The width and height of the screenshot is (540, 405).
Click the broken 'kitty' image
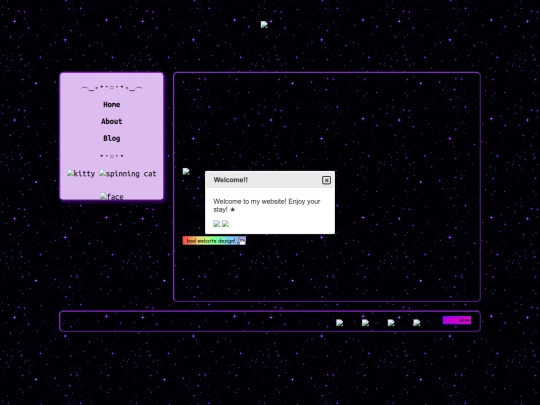point(81,174)
